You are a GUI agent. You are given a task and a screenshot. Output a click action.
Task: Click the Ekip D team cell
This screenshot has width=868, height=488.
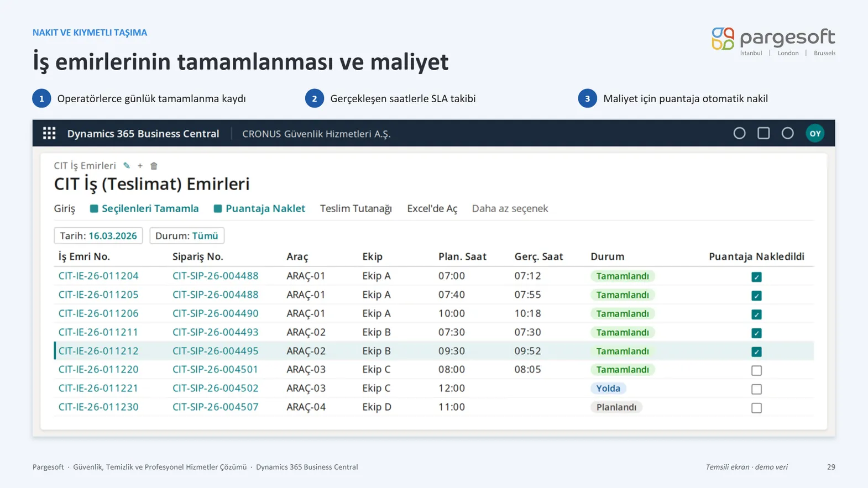coord(377,407)
